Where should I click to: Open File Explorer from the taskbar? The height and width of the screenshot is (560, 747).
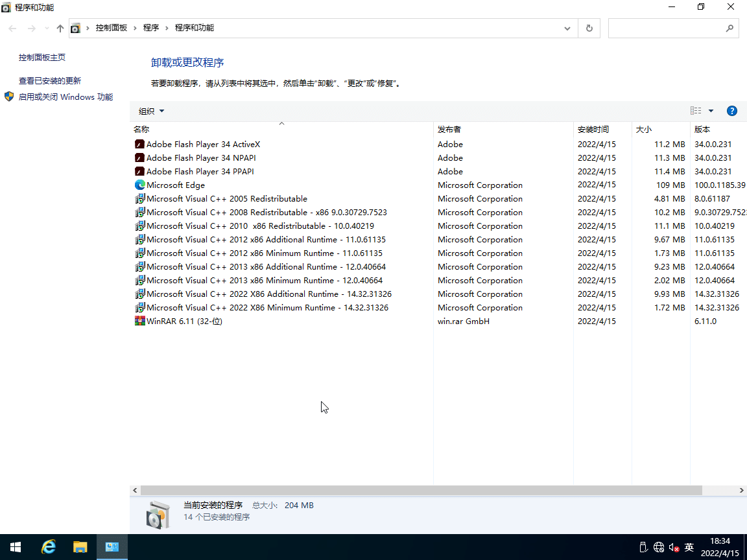[80, 546]
